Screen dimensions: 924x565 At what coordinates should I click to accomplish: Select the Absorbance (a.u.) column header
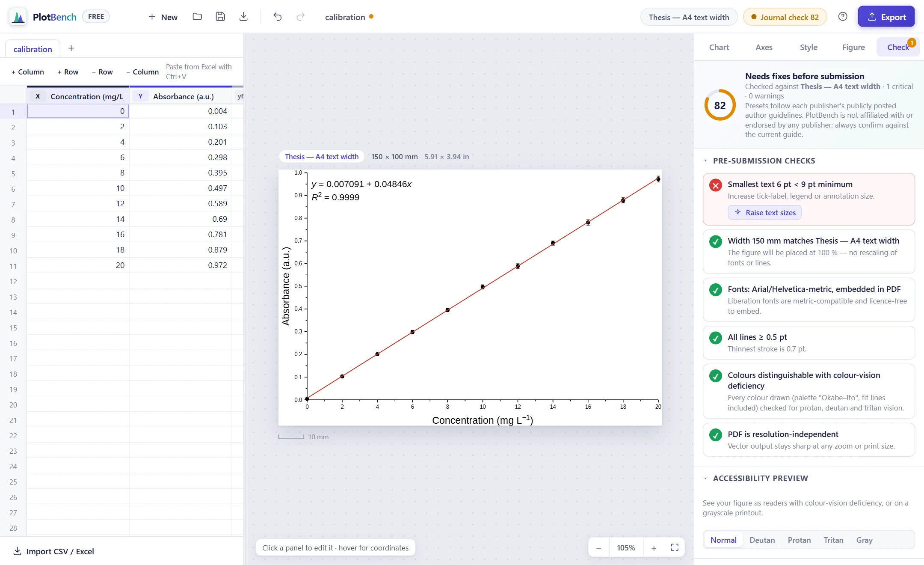point(181,96)
